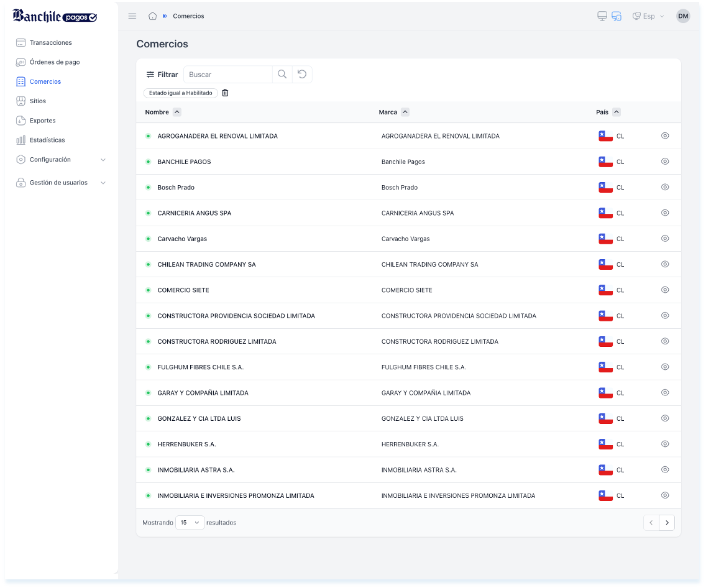The image size is (706, 588).
Task: Click into the Buscar search field
Action: [x=228, y=75]
